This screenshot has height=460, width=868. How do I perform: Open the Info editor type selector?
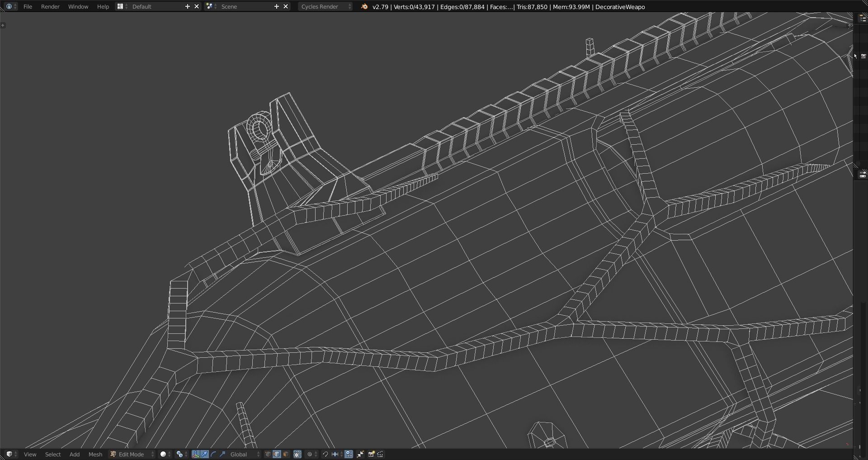click(11, 6)
